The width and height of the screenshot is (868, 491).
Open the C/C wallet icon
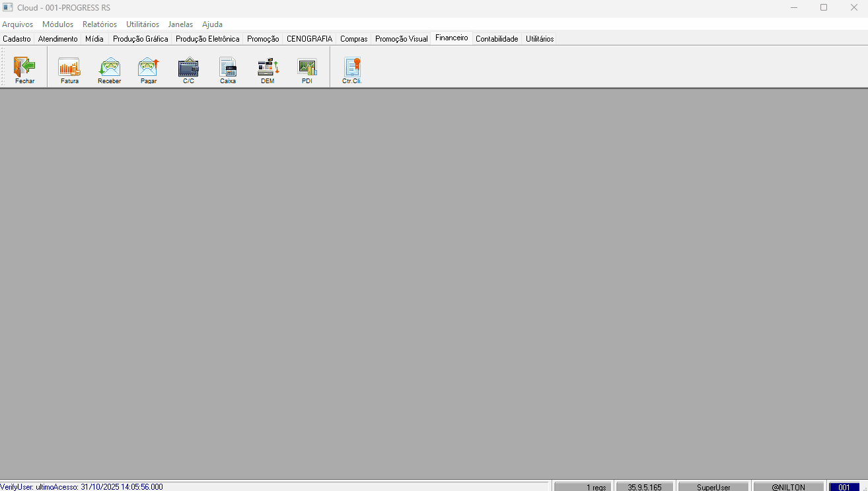click(188, 68)
